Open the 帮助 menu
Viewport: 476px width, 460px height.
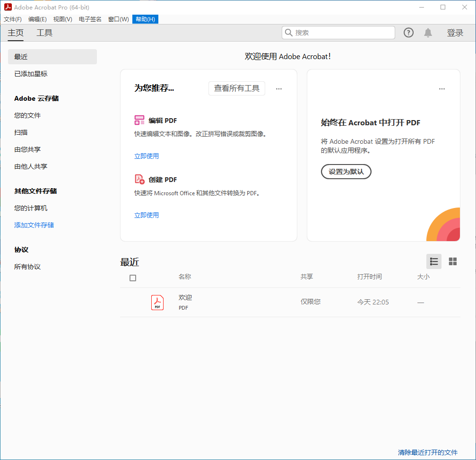145,19
